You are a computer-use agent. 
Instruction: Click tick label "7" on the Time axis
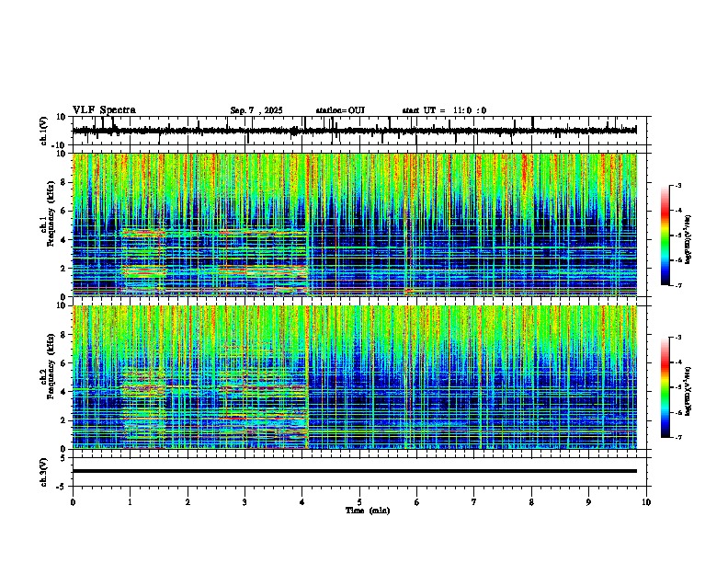point(474,502)
